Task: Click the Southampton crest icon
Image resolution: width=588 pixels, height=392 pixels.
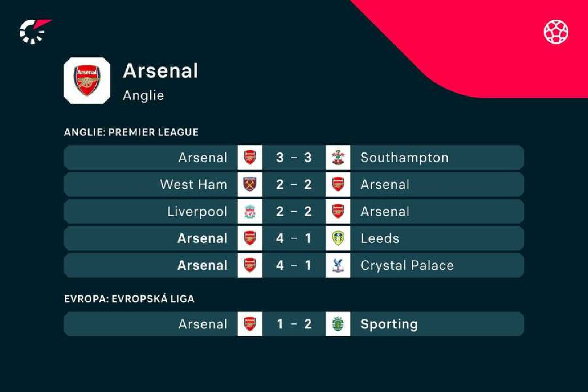Action: click(338, 158)
